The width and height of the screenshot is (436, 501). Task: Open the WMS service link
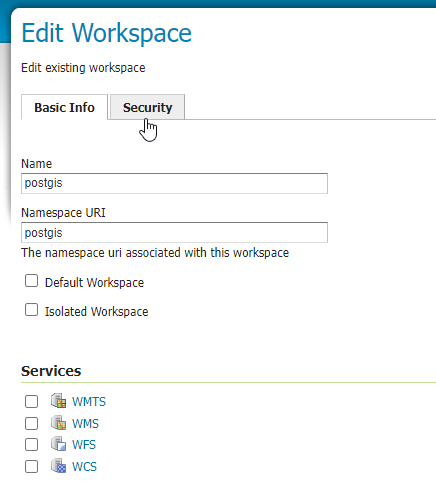click(x=85, y=424)
